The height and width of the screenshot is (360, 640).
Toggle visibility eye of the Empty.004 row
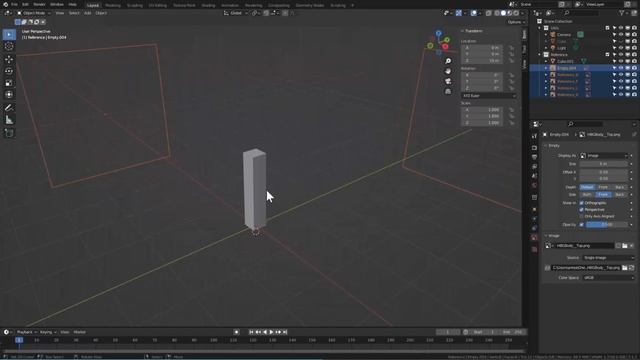[621, 68]
